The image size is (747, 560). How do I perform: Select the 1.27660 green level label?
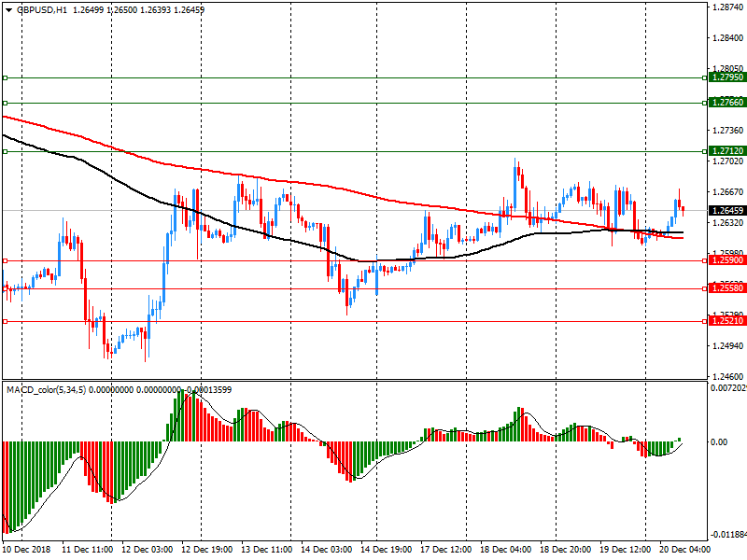(x=726, y=103)
